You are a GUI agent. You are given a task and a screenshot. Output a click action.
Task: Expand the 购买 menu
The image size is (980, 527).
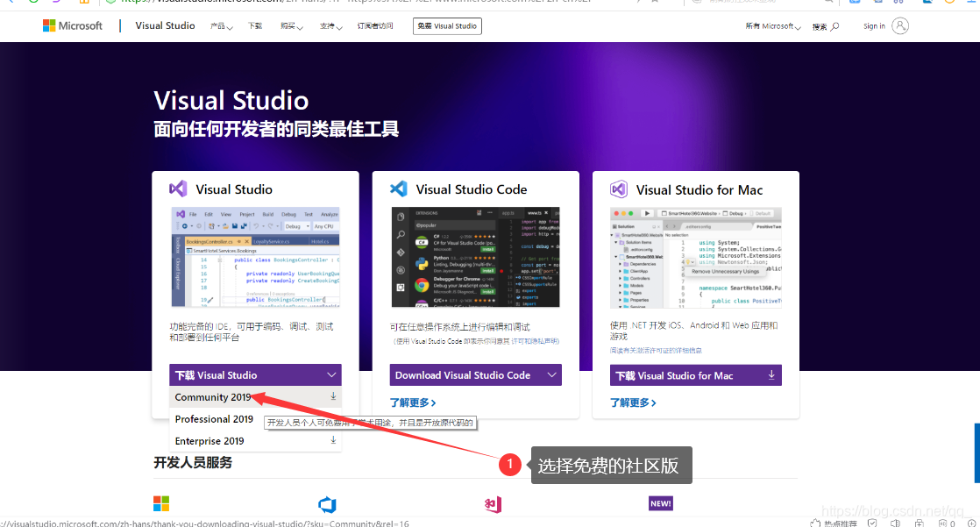(x=291, y=26)
